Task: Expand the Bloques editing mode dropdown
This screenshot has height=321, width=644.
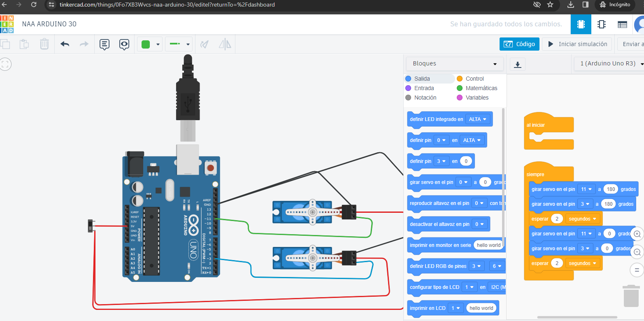Action: click(455, 64)
